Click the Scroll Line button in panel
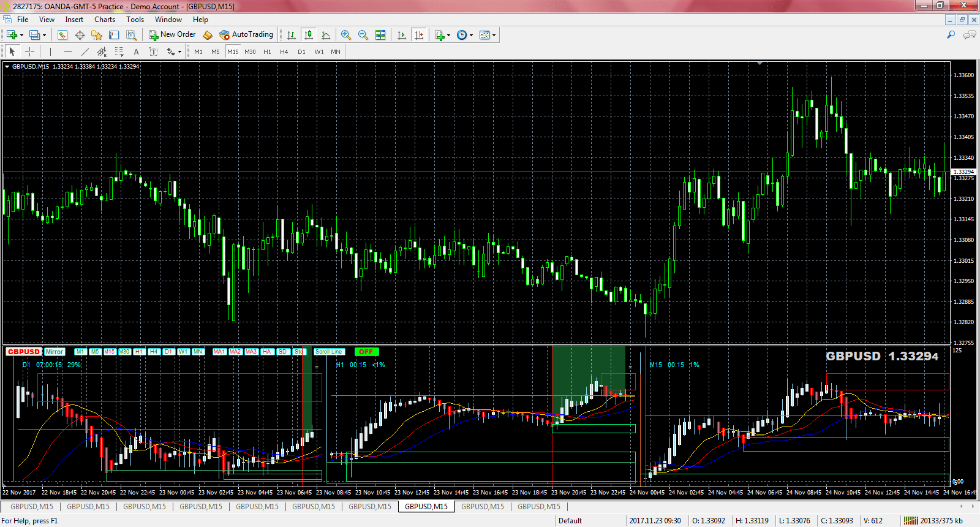Viewport: 980px width, 527px height. [329, 352]
